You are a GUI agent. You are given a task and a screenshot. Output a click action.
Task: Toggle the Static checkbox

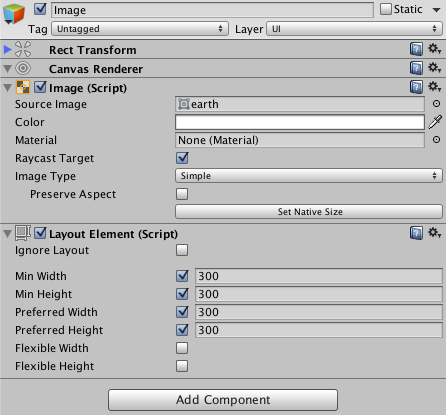click(386, 9)
